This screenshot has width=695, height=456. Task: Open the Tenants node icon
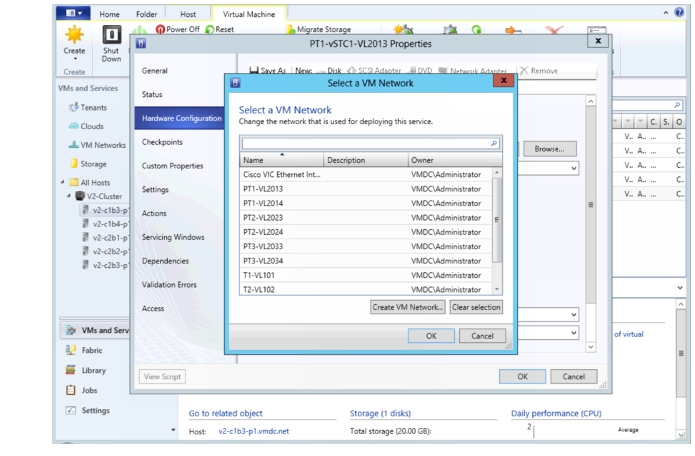(74, 107)
